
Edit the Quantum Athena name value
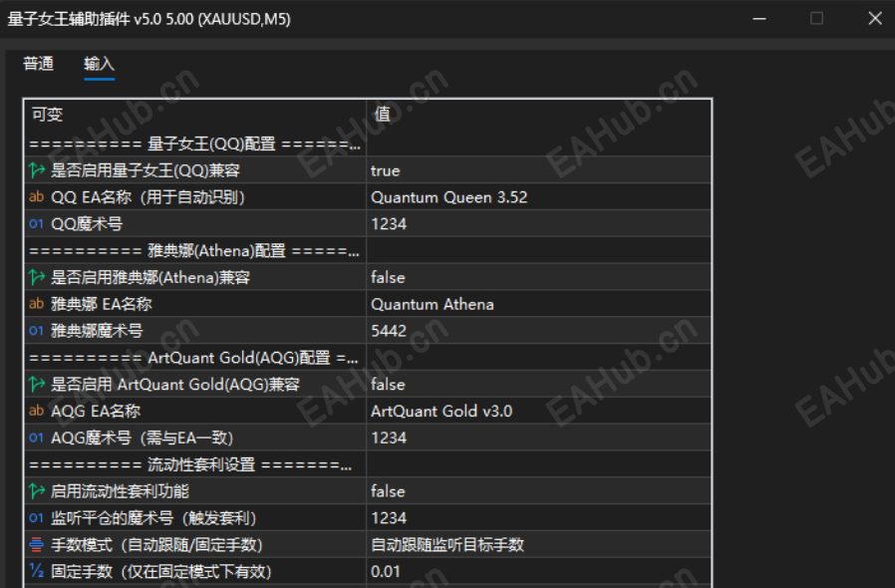538,304
